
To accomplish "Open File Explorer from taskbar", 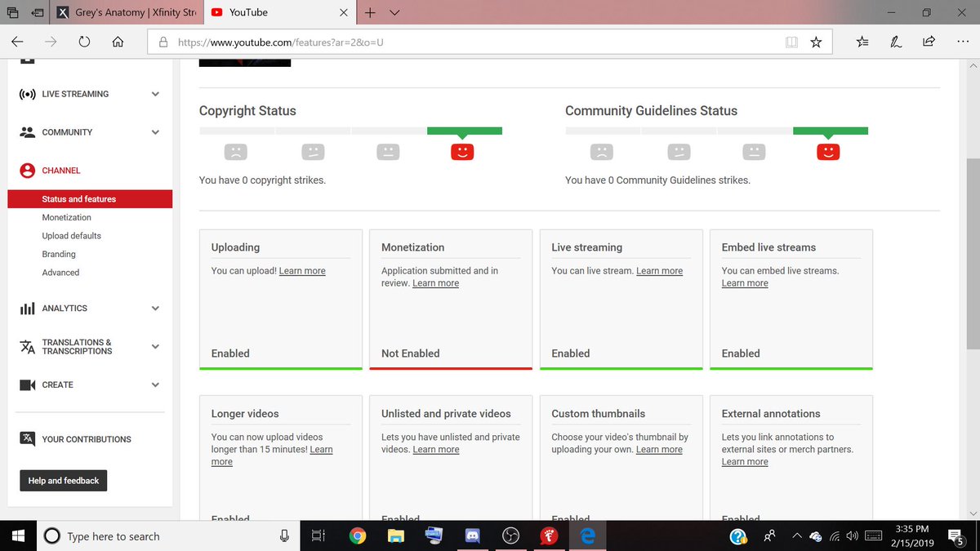I will point(395,536).
